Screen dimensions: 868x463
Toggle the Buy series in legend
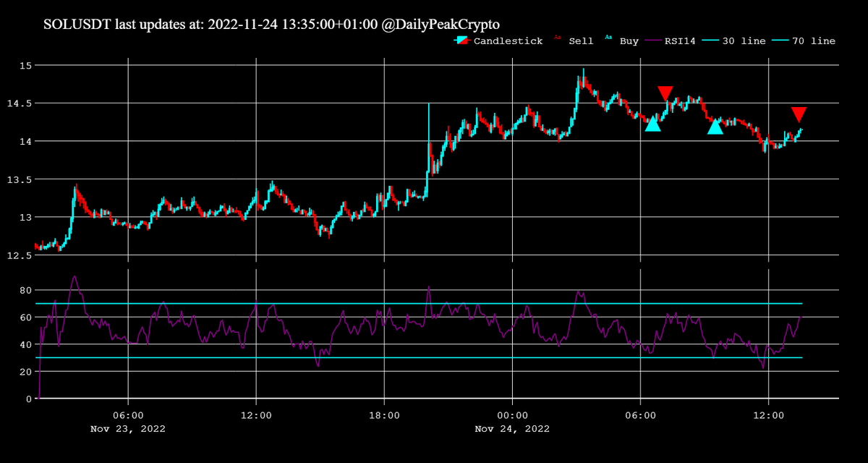[x=622, y=41]
